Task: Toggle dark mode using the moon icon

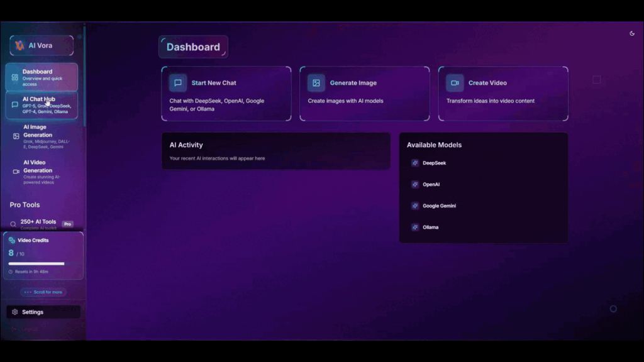Action: (632, 33)
